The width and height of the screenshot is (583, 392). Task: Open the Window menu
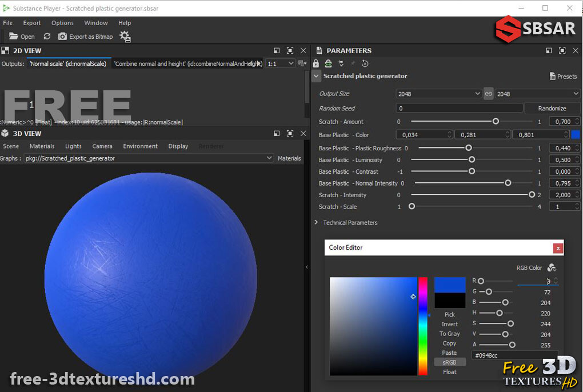click(95, 23)
